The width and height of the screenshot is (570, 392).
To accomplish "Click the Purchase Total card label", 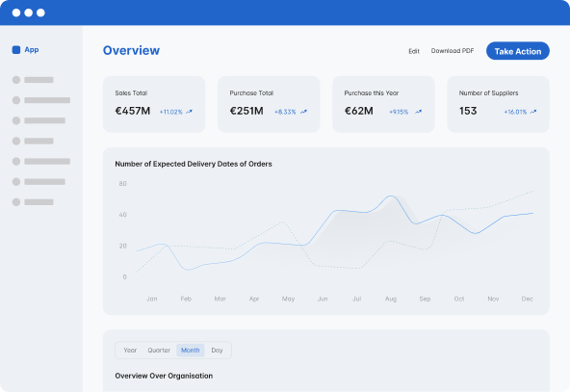I will [251, 93].
